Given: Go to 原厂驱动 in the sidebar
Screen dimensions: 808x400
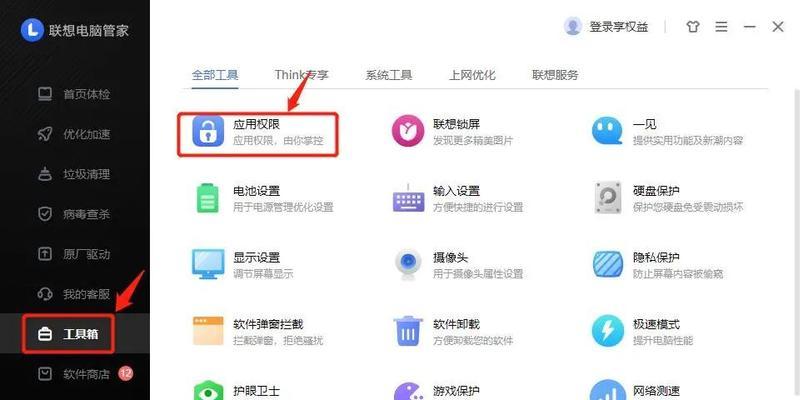Looking at the screenshot, I should coord(74,254).
